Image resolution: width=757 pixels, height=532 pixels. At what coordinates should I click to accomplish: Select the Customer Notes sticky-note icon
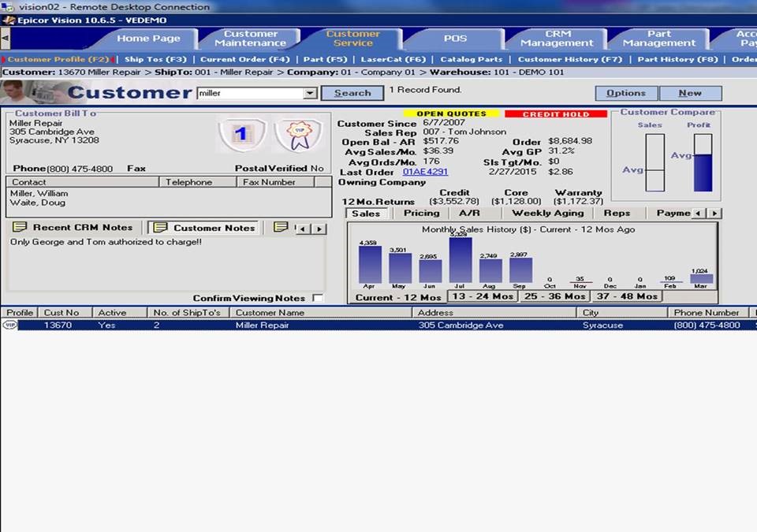tap(160, 228)
